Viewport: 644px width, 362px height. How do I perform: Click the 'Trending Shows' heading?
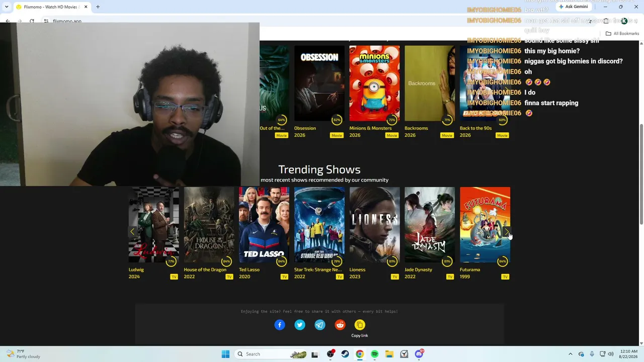[x=319, y=169]
